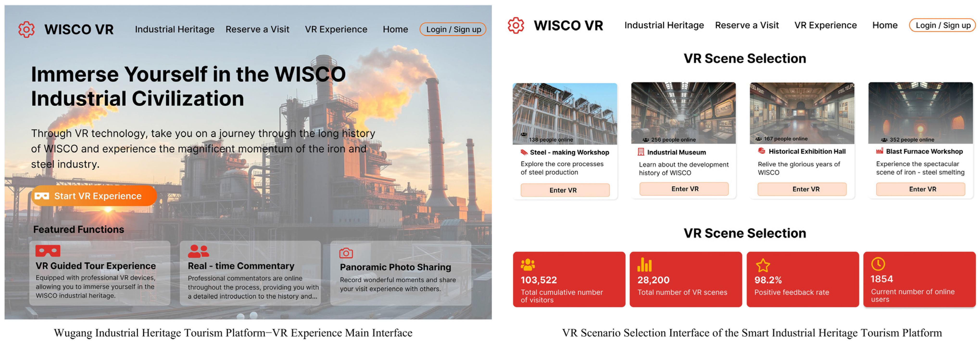
Task: Click the camera icon above Panoramic Photo Sharing
Action: point(346,253)
